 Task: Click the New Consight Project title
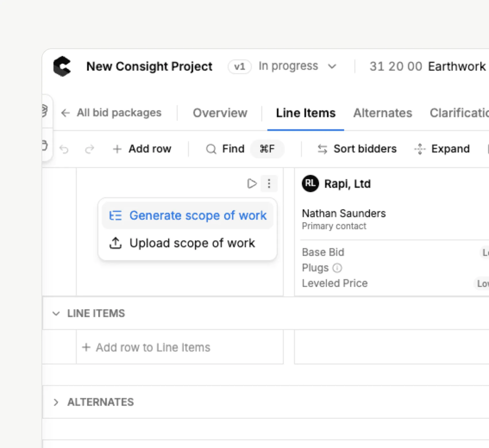[149, 66]
